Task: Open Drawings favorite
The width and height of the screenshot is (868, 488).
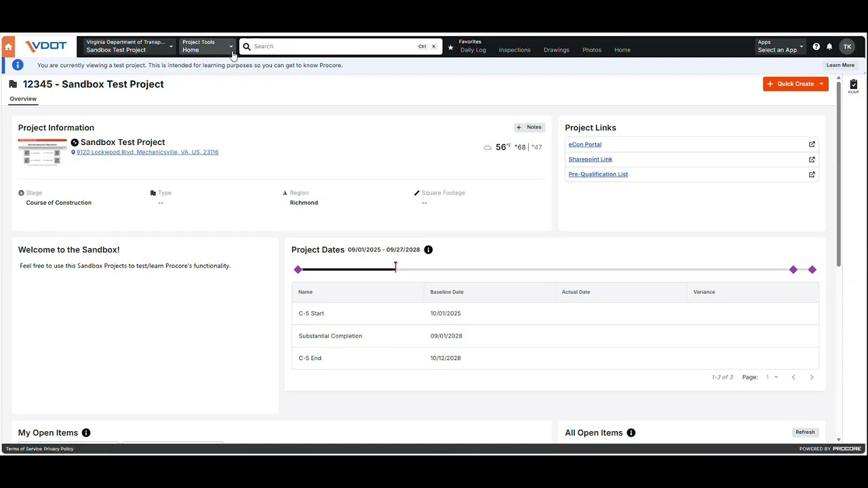Action: tap(557, 50)
